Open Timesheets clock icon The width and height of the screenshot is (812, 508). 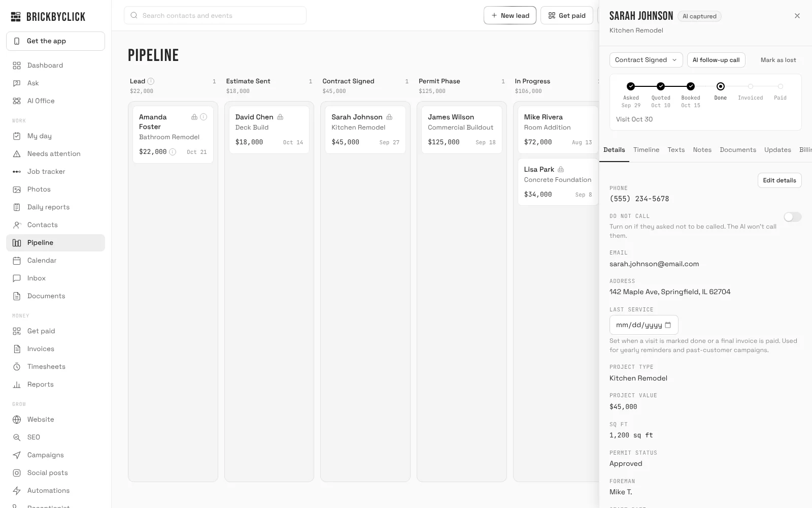[x=17, y=367]
